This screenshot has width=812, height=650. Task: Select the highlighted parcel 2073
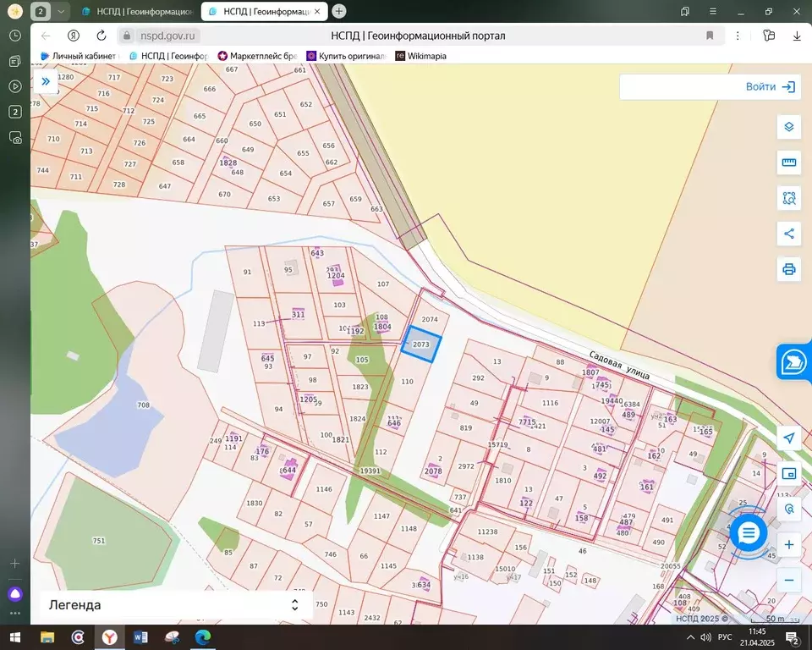coord(421,344)
